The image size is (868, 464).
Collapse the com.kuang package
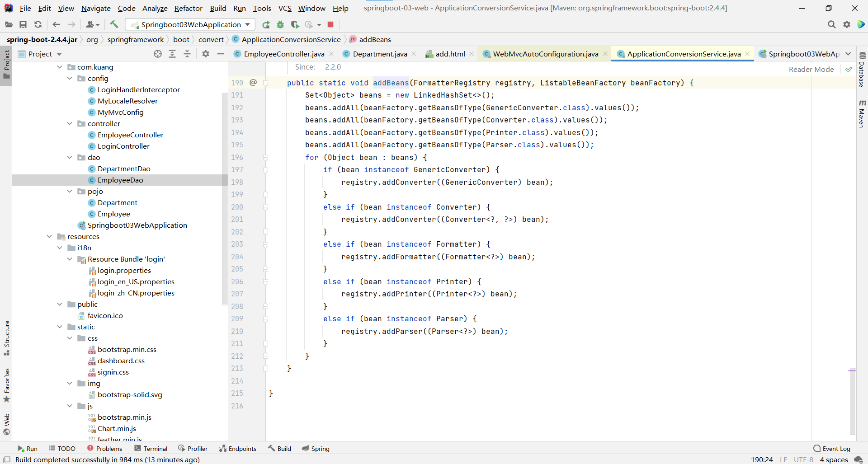coord(60,67)
